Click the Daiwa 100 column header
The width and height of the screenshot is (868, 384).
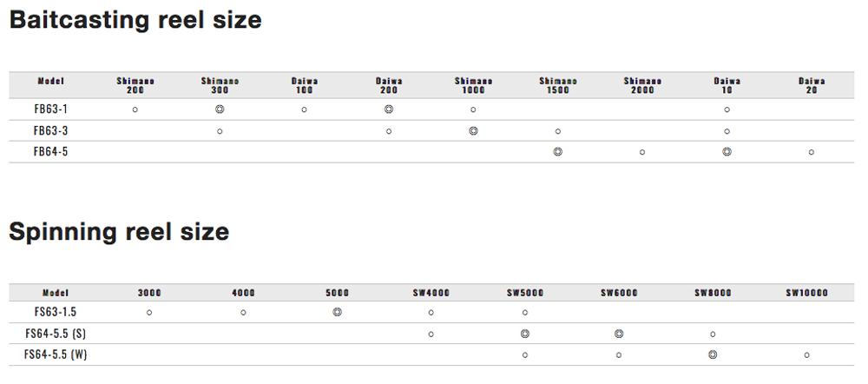305,85
